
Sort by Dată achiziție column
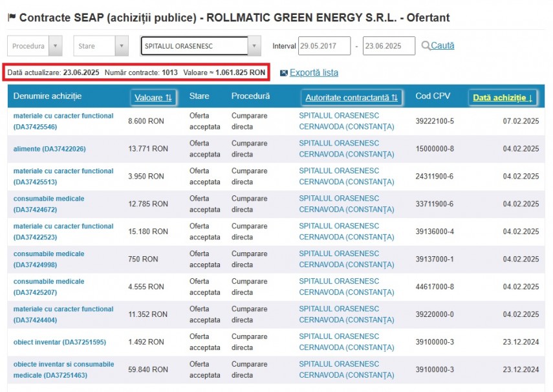[x=503, y=98]
